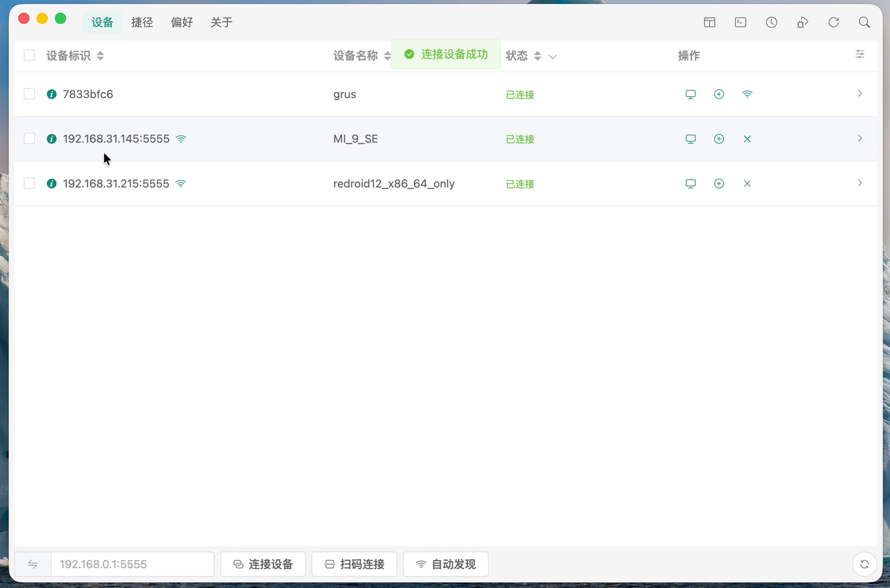The height and width of the screenshot is (588, 890).
Task: Click info icon beside 192.168.31.145:5555
Action: [x=52, y=139]
